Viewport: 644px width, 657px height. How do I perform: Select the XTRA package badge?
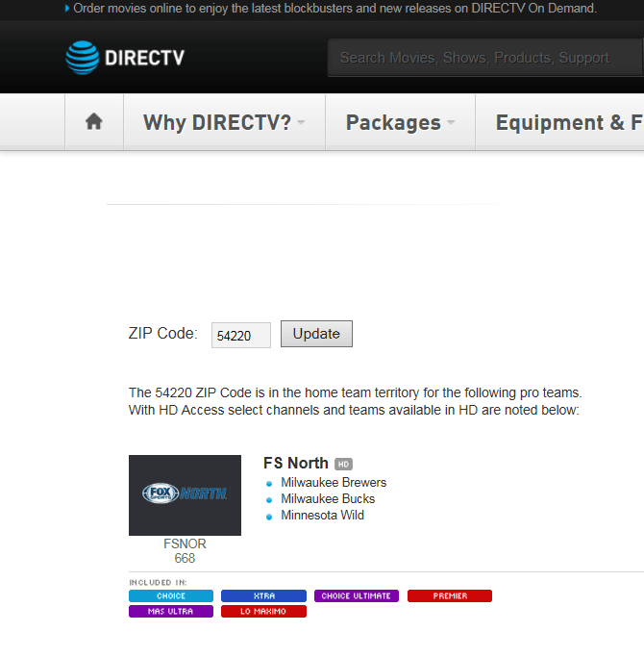[x=263, y=596]
